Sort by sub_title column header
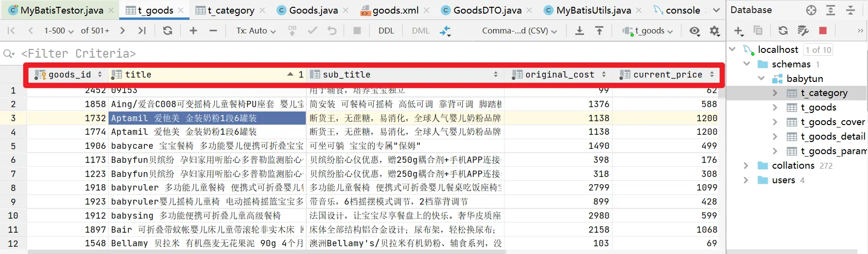Image resolution: width=868 pixels, height=254 pixels. click(x=405, y=75)
